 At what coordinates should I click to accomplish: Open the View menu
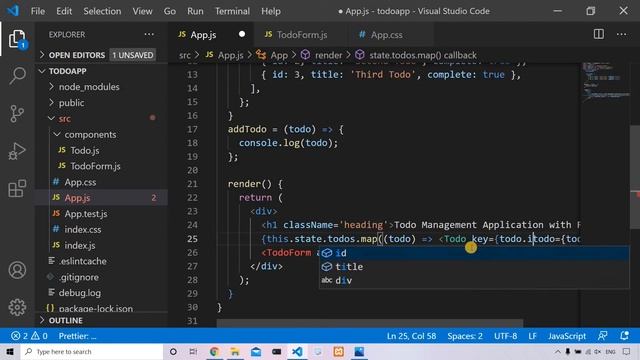click(142, 11)
